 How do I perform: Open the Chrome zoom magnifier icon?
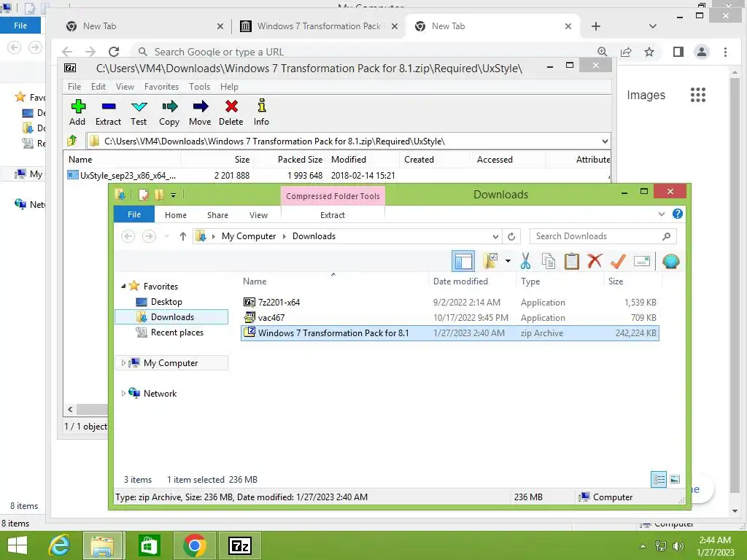[x=602, y=52]
